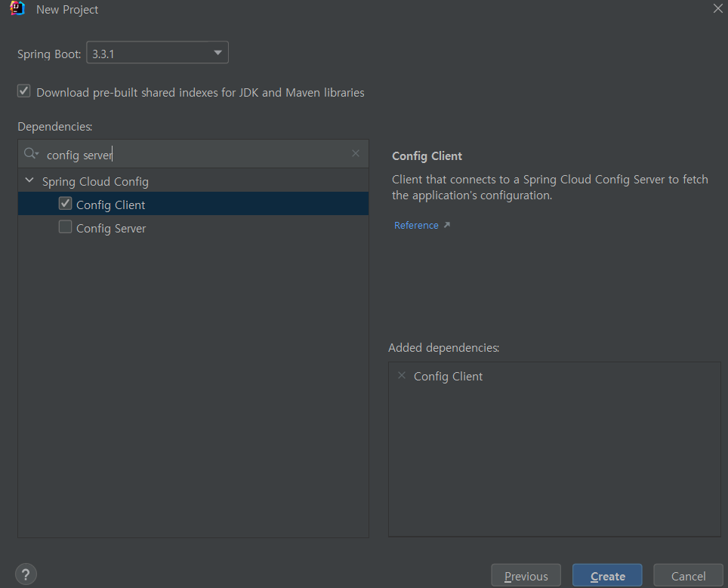The height and width of the screenshot is (588, 728).
Task: Open the Reference documentation link
Action: pyautogui.click(x=416, y=226)
